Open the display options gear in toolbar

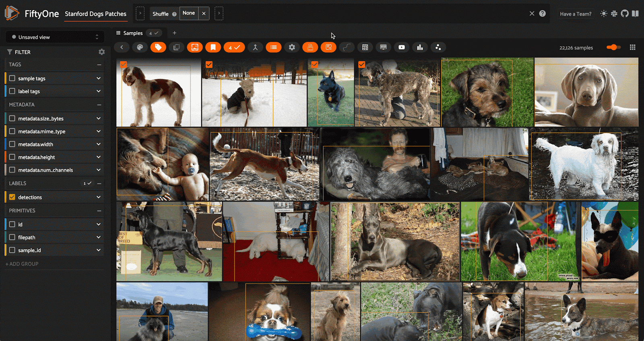[292, 47]
